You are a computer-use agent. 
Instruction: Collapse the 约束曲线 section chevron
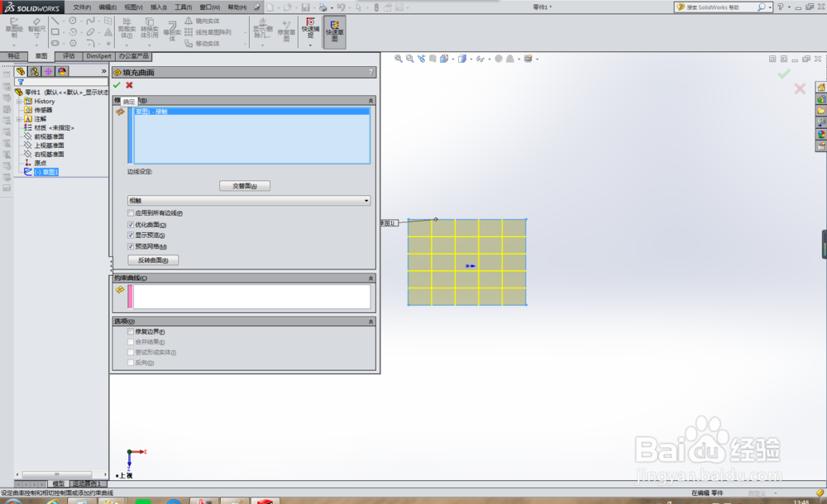[370, 278]
